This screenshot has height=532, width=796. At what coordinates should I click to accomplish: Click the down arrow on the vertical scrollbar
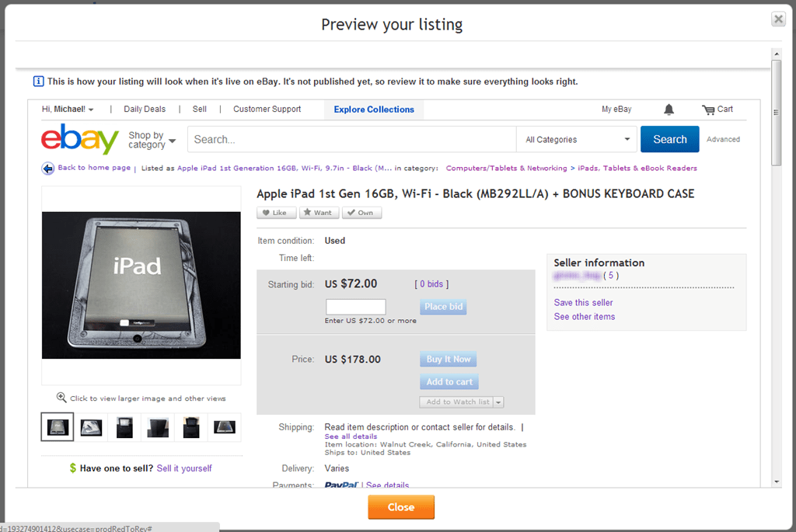click(x=776, y=482)
